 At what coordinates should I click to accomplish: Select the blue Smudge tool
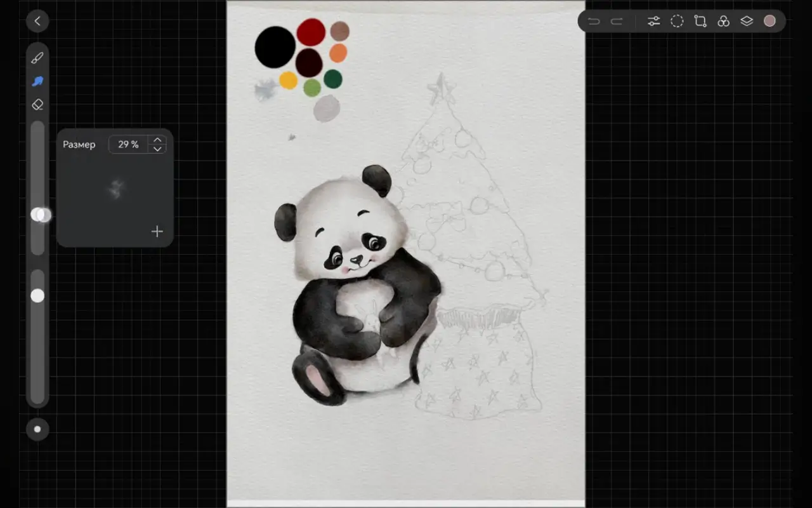(x=37, y=81)
